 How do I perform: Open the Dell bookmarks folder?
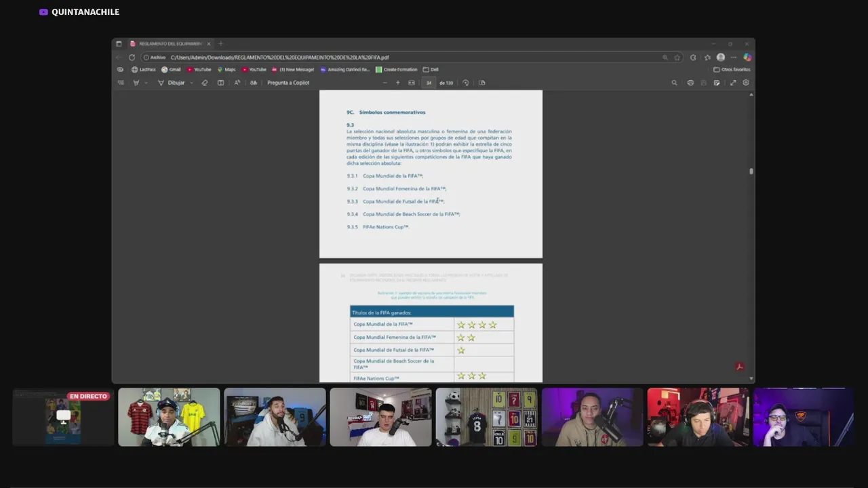(x=431, y=69)
